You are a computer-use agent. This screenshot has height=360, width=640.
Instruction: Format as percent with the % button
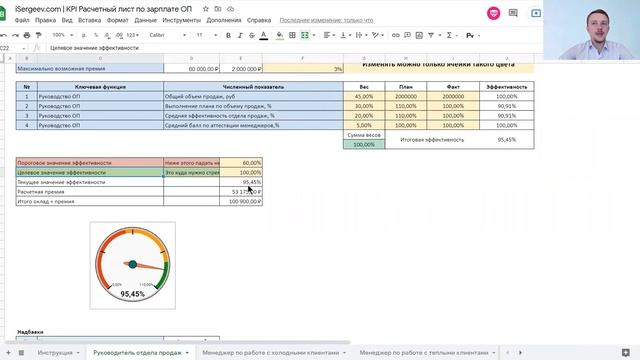coord(96,36)
